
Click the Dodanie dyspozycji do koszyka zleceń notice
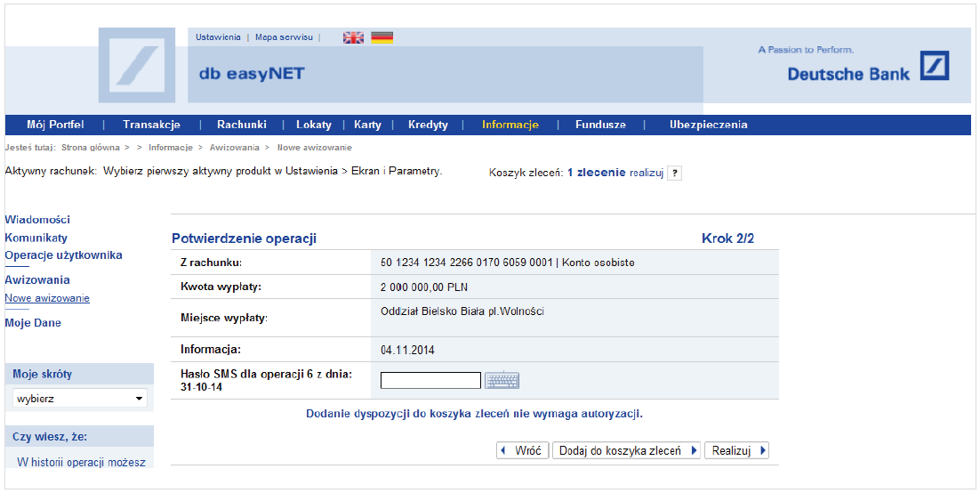[474, 414]
